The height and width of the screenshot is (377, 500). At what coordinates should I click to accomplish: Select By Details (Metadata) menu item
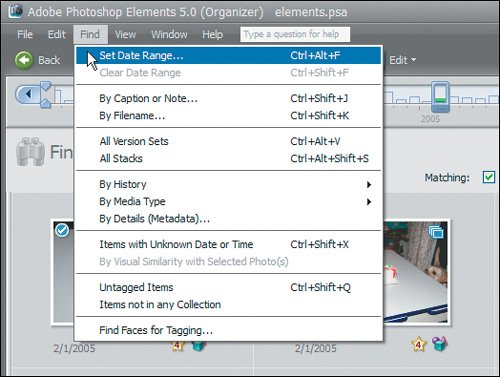pyautogui.click(x=229, y=219)
